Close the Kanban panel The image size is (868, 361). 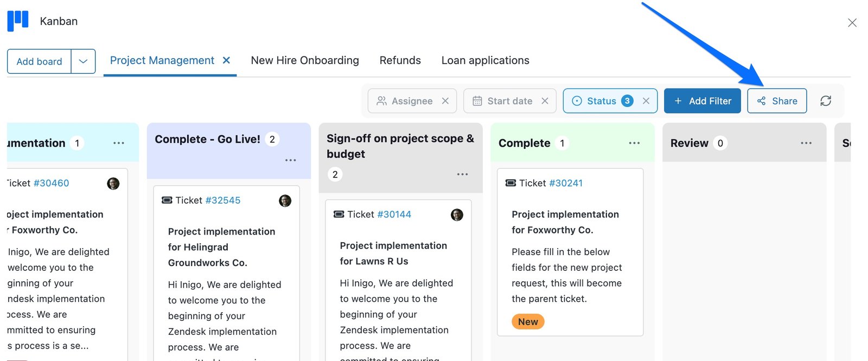[x=852, y=22]
